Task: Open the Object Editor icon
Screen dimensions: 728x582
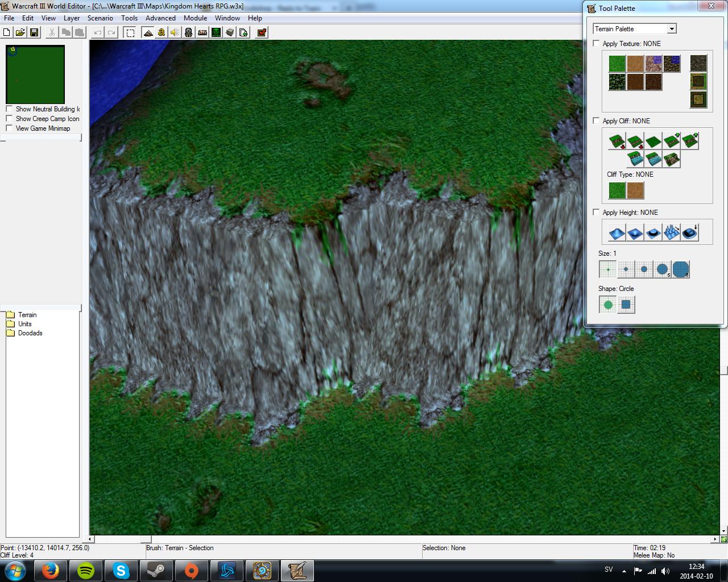Action: click(x=189, y=32)
